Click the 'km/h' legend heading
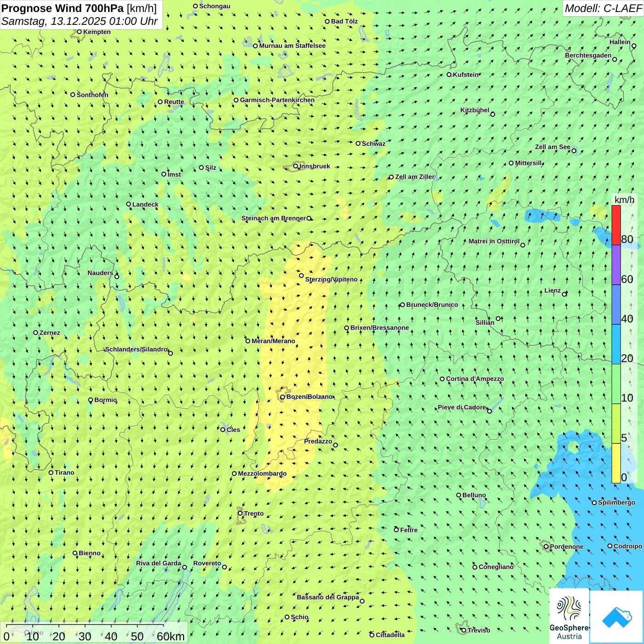The height and width of the screenshot is (644, 644). 624,200
